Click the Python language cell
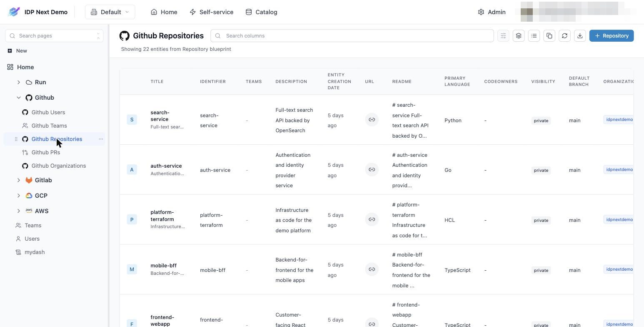The image size is (644, 327). (453, 121)
